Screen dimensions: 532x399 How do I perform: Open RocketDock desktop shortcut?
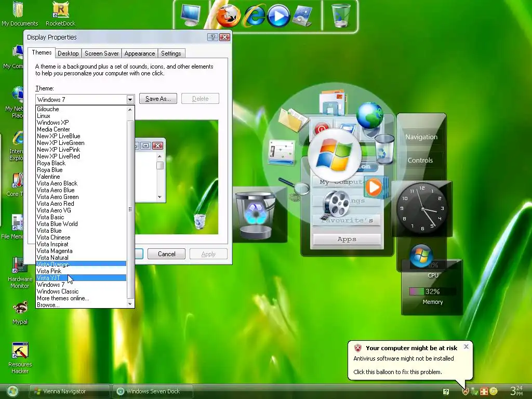tap(60, 14)
